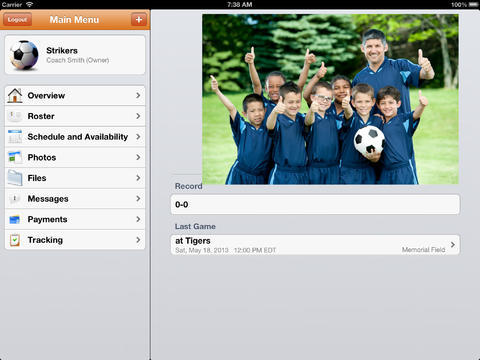Image resolution: width=480 pixels, height=360 pixels.
Task: Open the Photos menu item
Action: click(x=75, y=157)
